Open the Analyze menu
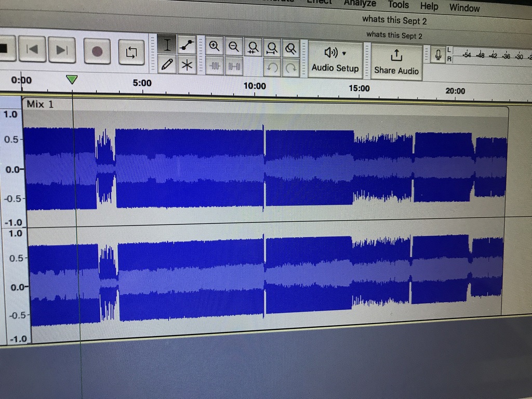 [x=360, y=4]
